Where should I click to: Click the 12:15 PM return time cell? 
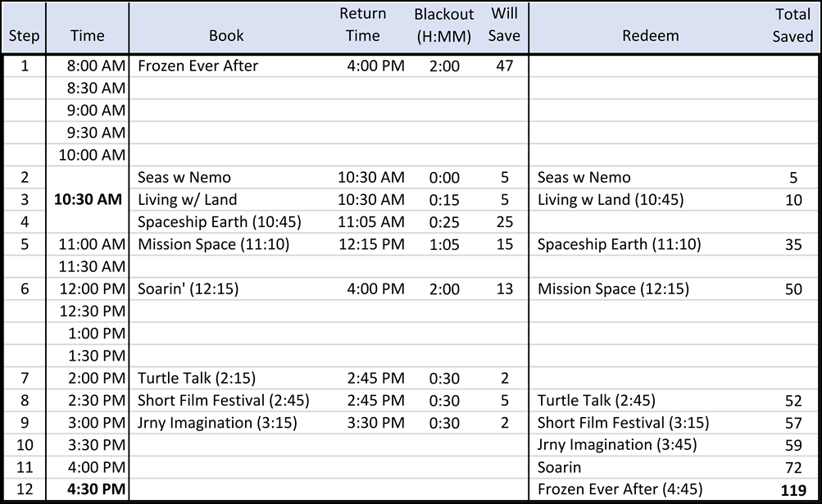[372, 244]
